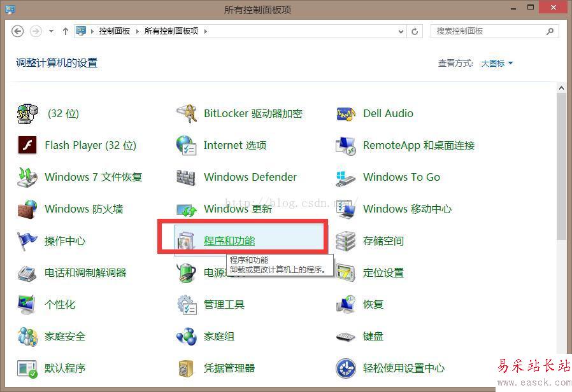Image resolution: width=572 pixels, height=392 pixels.
Task: Open the 默认程序 icon
Action: click(27, 368)
